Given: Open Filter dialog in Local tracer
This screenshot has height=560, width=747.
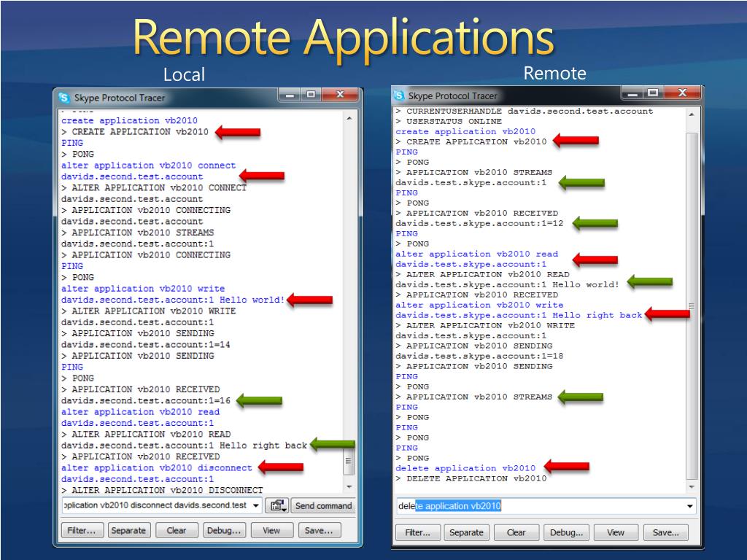Looking at the screenshot, I should pyautogui.click(x=82, y=530).
